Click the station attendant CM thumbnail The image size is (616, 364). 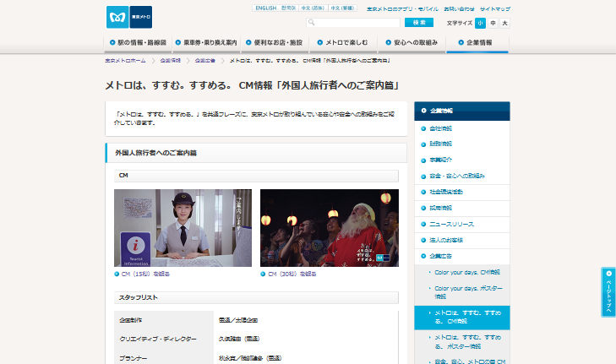click(x=183, y=228)
